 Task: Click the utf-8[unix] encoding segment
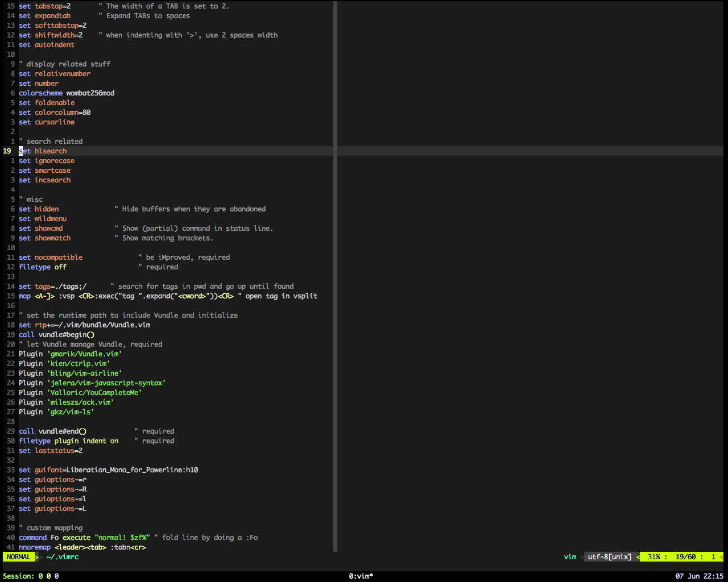coord(610,557)
